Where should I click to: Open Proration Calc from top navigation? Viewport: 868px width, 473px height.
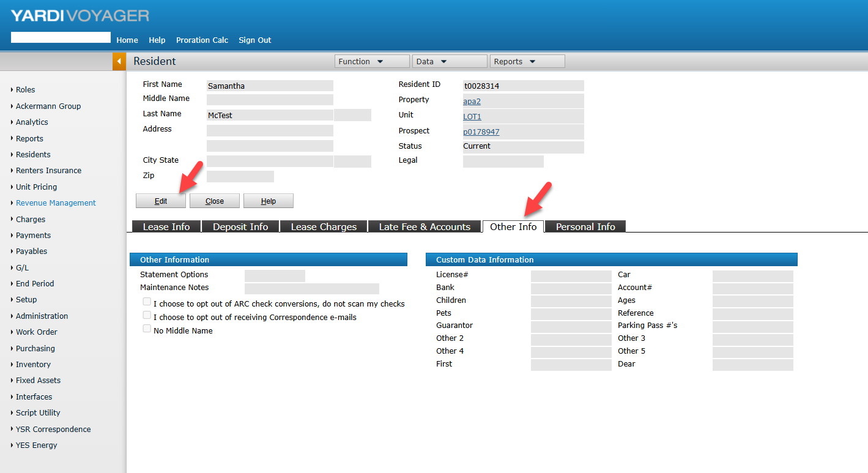click(x=202, y=40)
